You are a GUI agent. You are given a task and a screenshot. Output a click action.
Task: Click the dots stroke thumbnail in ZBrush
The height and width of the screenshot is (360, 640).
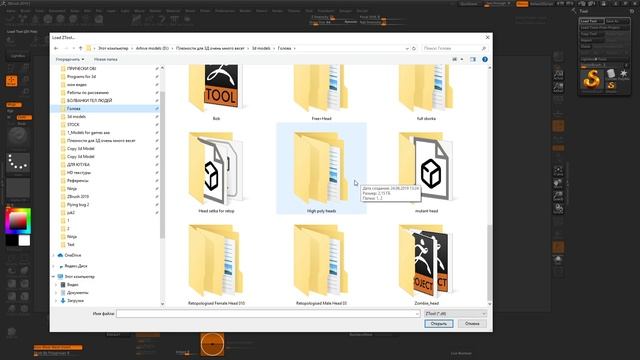[18, 162]
